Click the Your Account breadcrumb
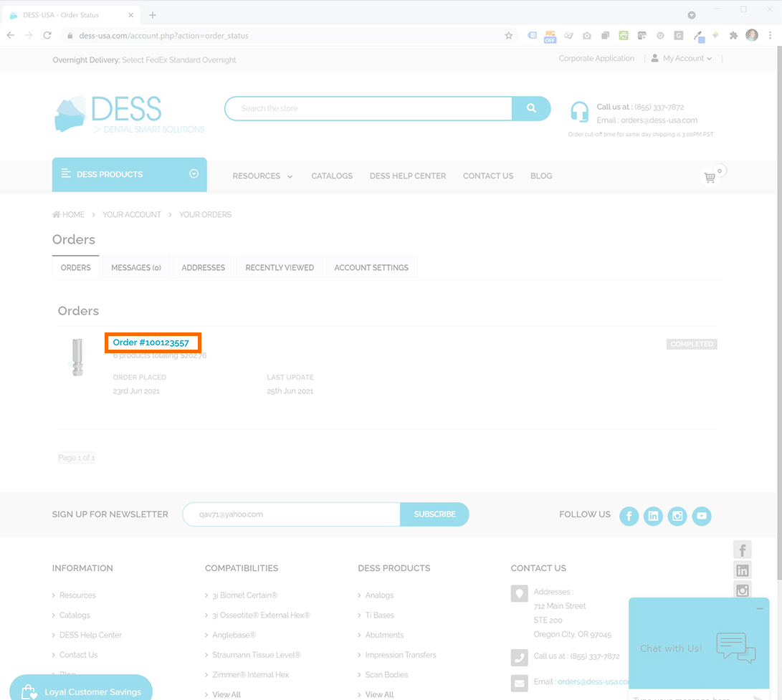The image size is (782, 700). pyautogui.click(x=132, y=214)
